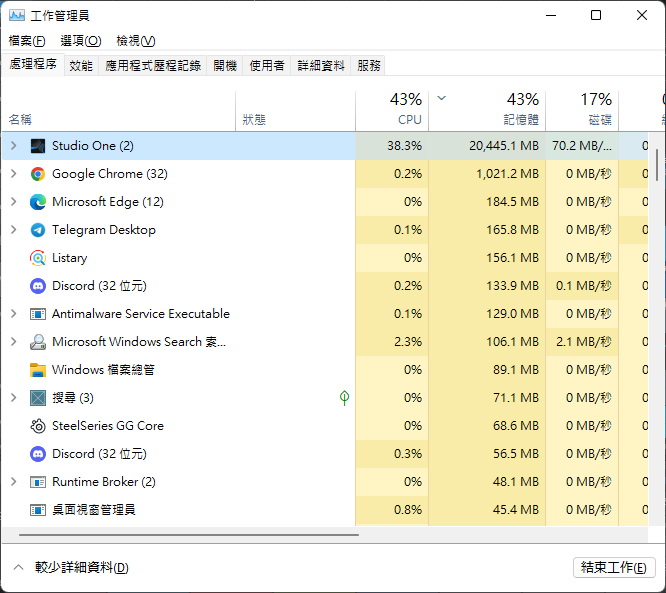Select the Google Chrome 1,021.2 MB cell
This screenshot has width=666, height=593.
487,174
